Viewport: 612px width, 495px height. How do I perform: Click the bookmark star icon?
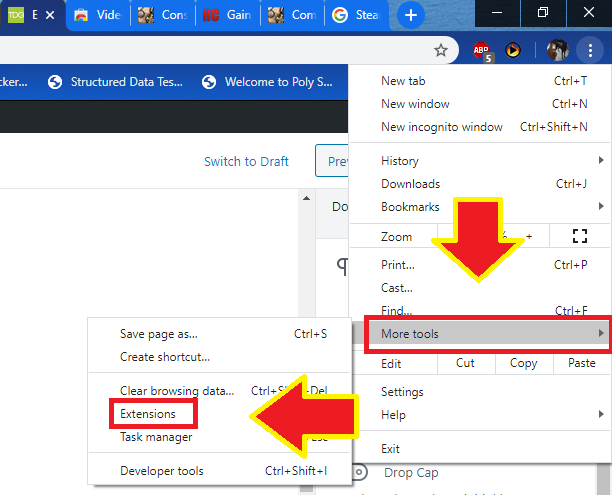pyautogui.click(x=441, y=50)
